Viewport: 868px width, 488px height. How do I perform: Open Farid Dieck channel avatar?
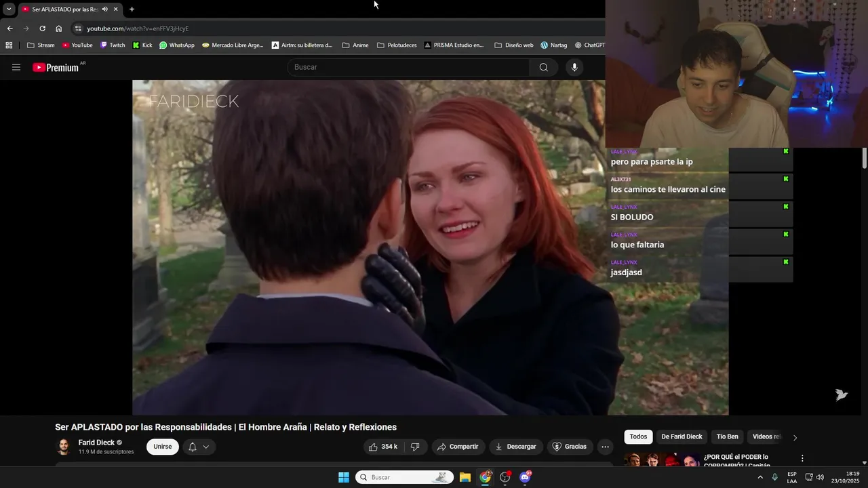click(x=64, y=447)
